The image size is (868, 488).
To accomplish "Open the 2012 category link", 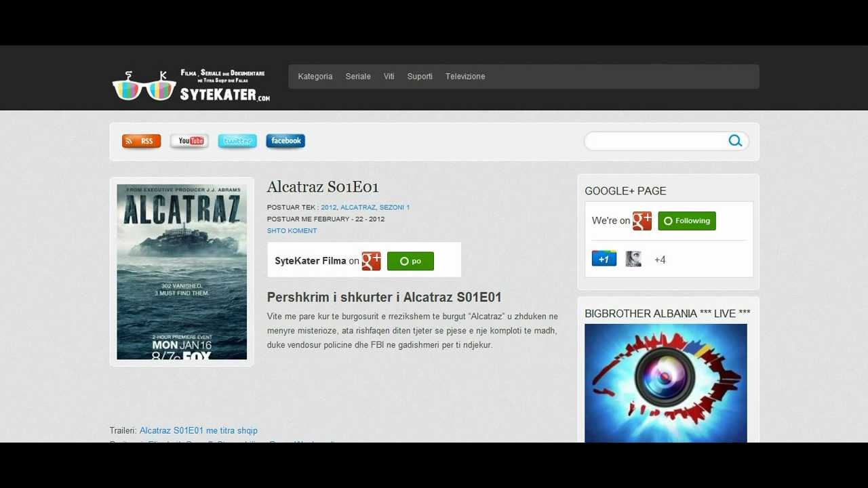I will pyautogui.click(x=328, y=207).
